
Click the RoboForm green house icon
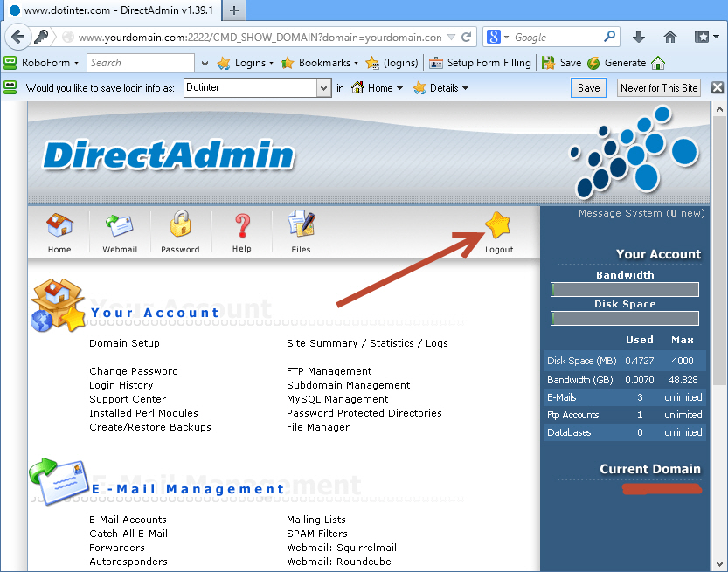[658, 63]
